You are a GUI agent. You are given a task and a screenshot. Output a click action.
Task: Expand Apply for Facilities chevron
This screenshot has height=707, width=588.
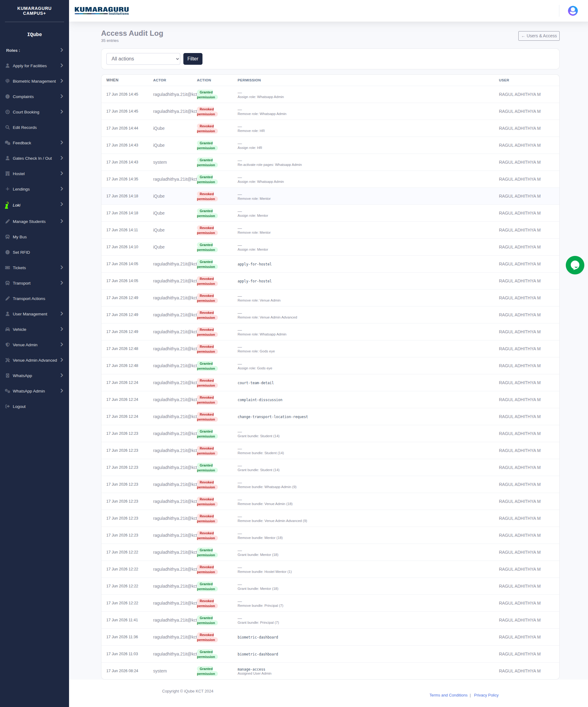(62, 66)
